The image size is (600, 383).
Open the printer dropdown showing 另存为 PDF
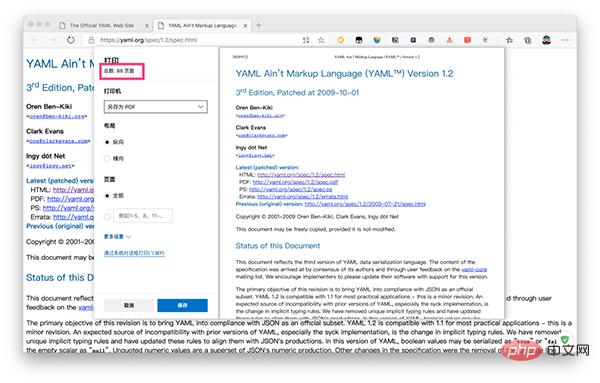156,107
